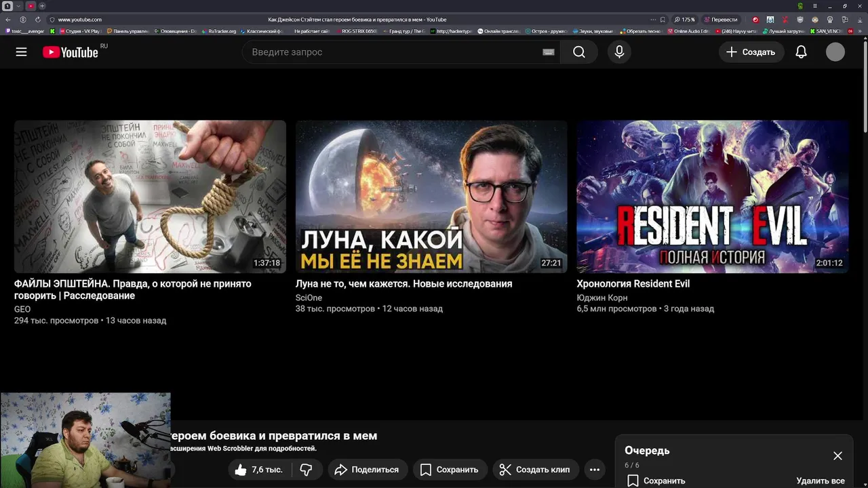Open the three-dot more actions menu
The image size is (868, 488).
[x=595, y=470]
